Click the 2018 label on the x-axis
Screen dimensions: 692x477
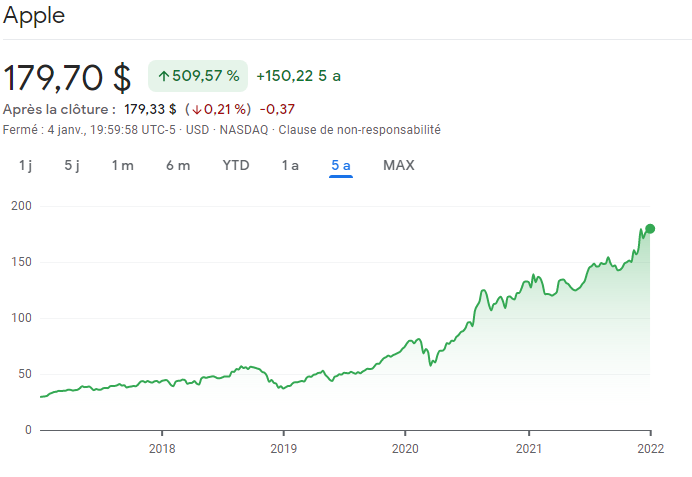coord(162,447)
